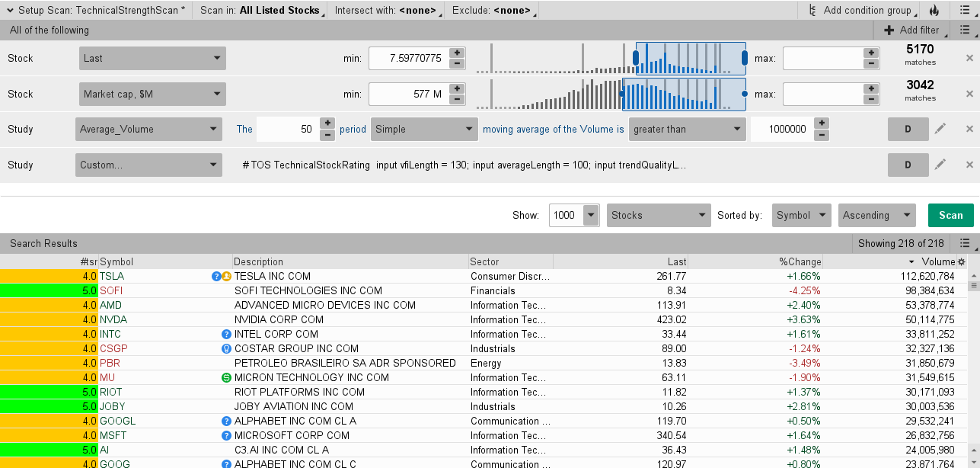Open the Last field dropdown
980x468 pixels.
[152, 58]
